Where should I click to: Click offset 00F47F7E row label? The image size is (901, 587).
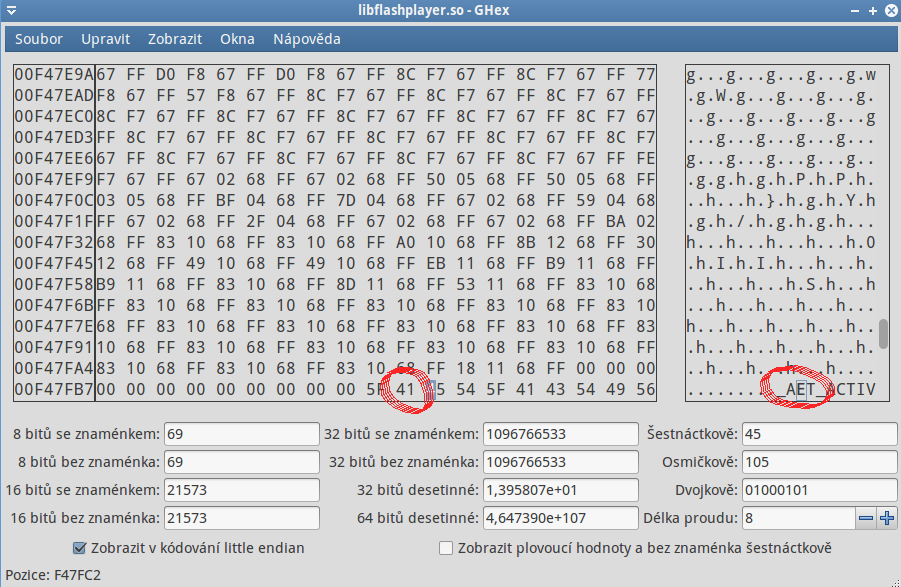54,326
